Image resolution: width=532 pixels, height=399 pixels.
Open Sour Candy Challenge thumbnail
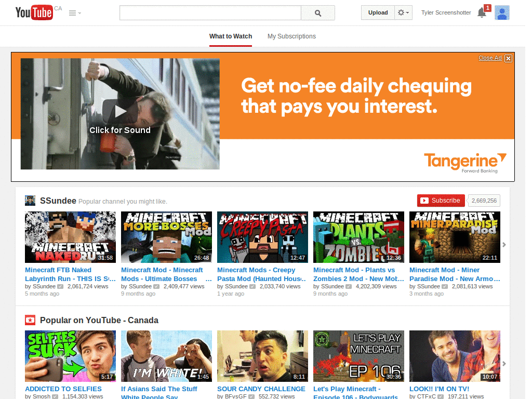point(262,356)
